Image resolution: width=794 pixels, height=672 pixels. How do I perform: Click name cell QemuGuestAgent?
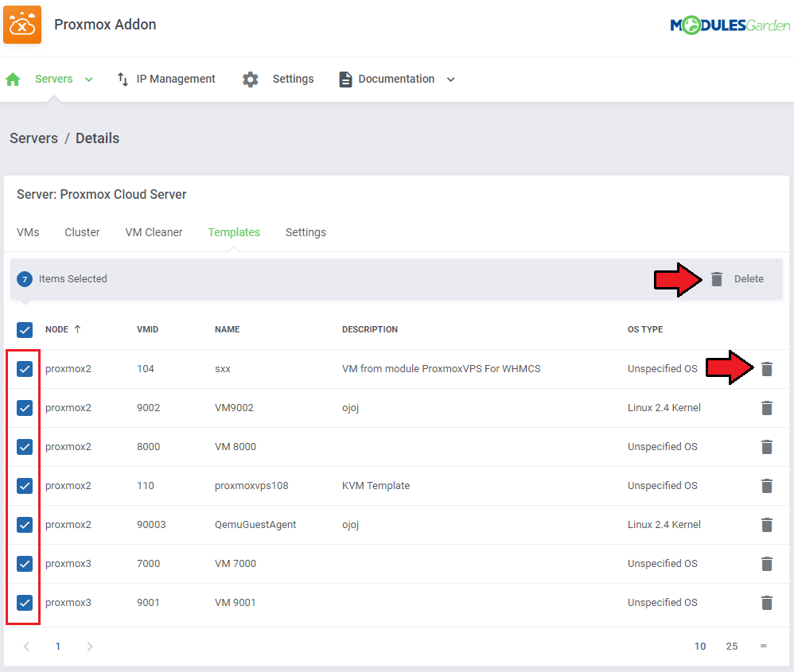coord(255,525)
